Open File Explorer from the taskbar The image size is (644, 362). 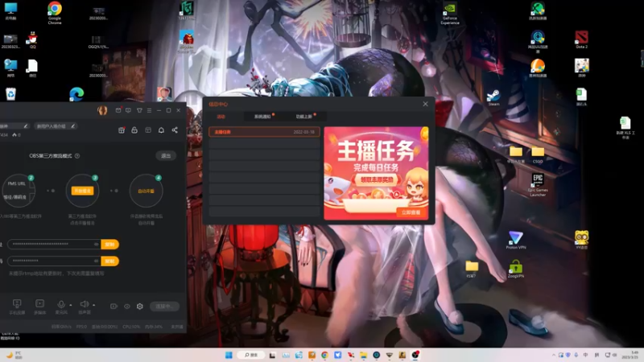click(x=364, y=355)
